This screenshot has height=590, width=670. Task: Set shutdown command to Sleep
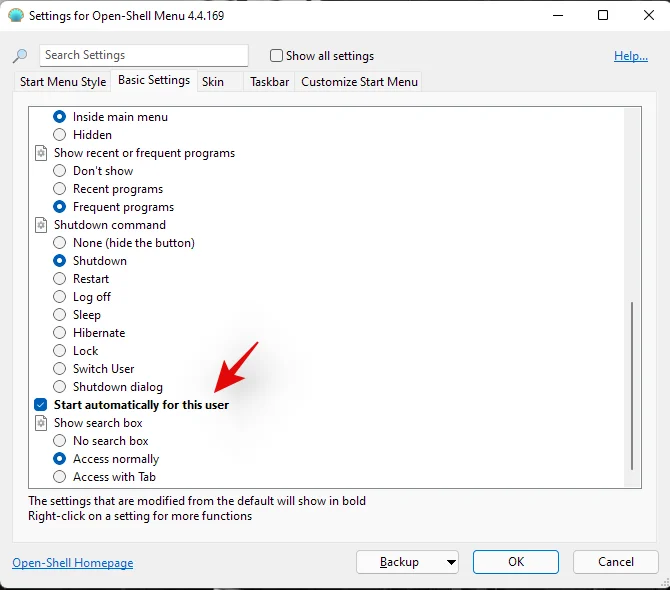59,315
